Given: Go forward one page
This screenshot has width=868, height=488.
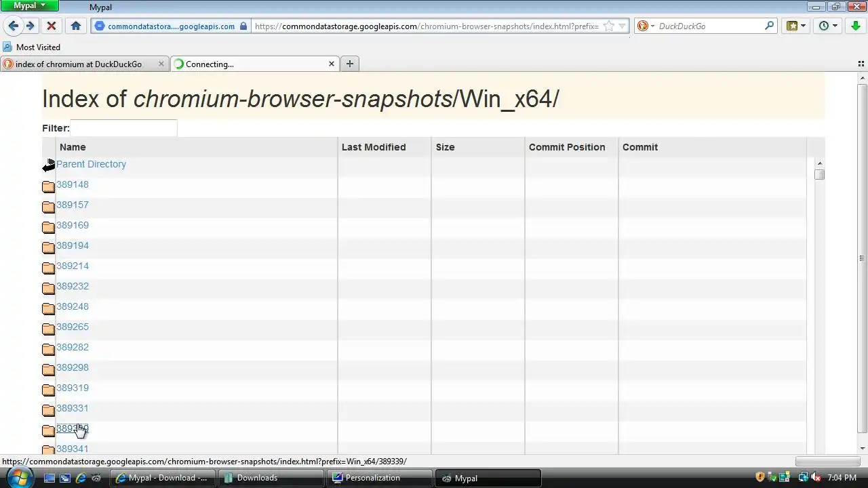Looking at the screenshot, I should point(31,26).
